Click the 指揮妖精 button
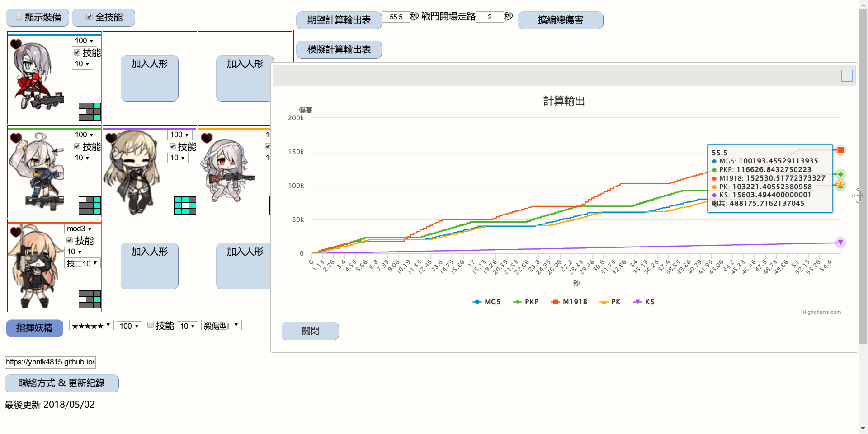This screenshot has width=868, height=434. coord(35,328)
